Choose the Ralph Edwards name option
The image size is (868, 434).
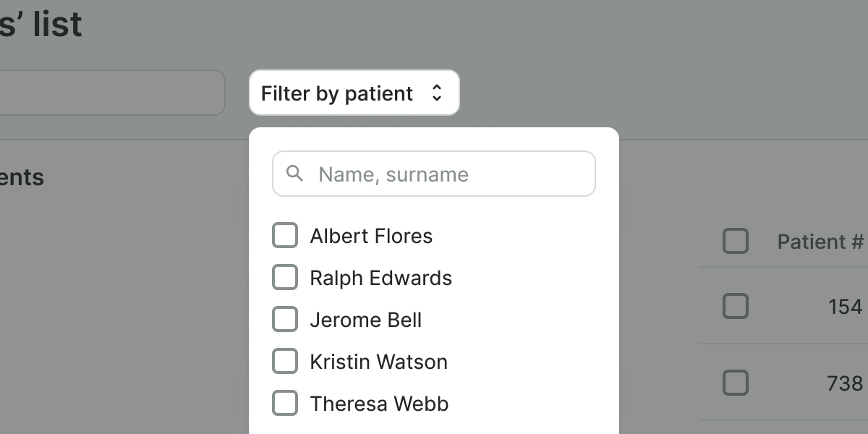pos(380,278)
